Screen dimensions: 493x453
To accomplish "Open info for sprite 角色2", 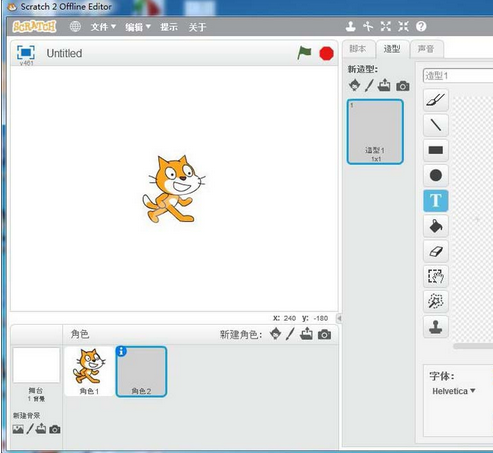I will pos(122,351).
